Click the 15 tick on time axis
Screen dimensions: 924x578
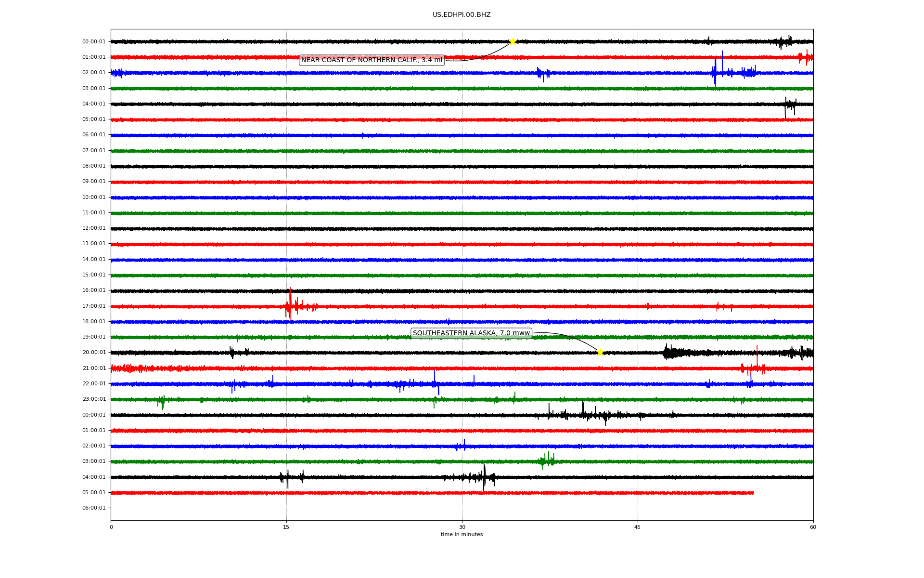(x=286, y=527)
